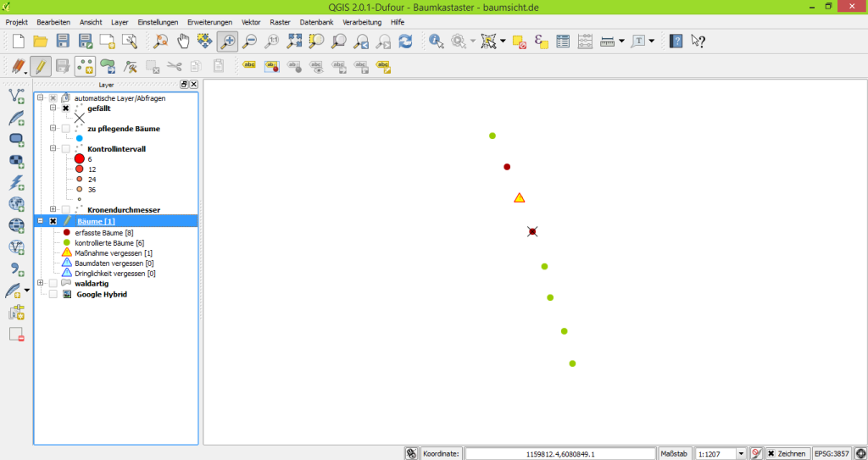Select the Move Feature tool
The height and width of the screenshot is (460, 868).
(108, 66)
